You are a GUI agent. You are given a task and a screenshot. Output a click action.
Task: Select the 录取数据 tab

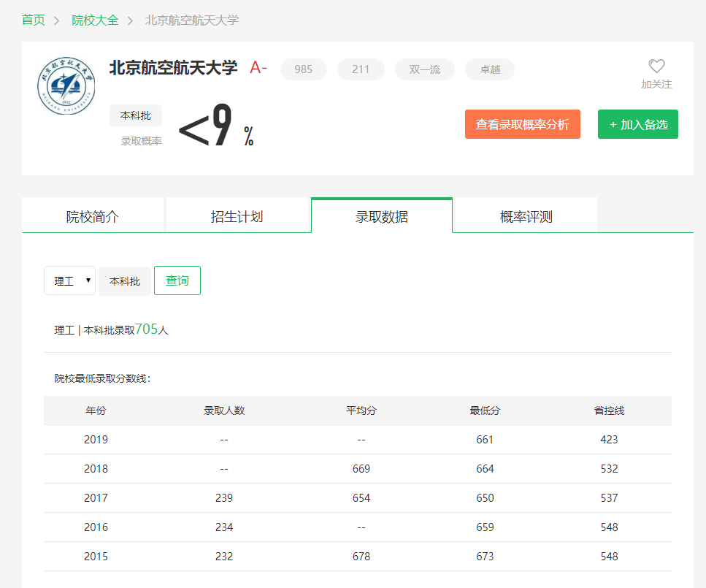(x=382, y=216)
